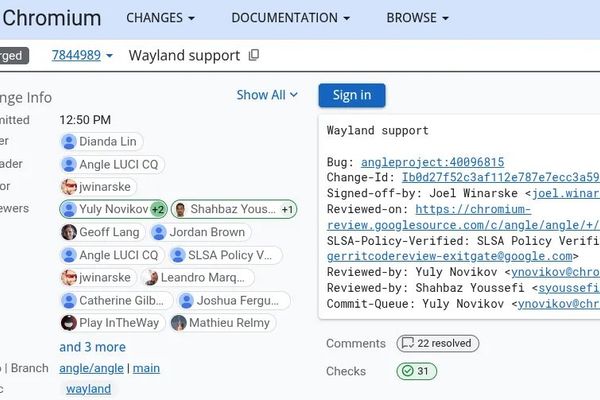Open Mathieu Relmy reviewer chip

[x=223, y=323]
